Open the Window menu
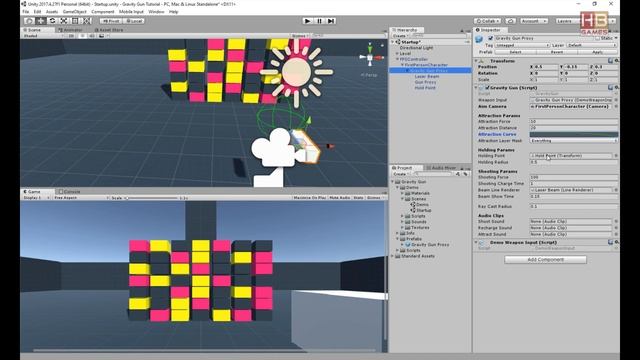 (x=156, y=12)
